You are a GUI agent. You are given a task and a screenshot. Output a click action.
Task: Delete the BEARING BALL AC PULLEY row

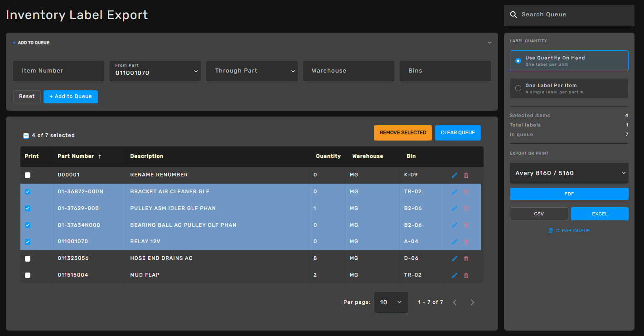pos(466,225)
